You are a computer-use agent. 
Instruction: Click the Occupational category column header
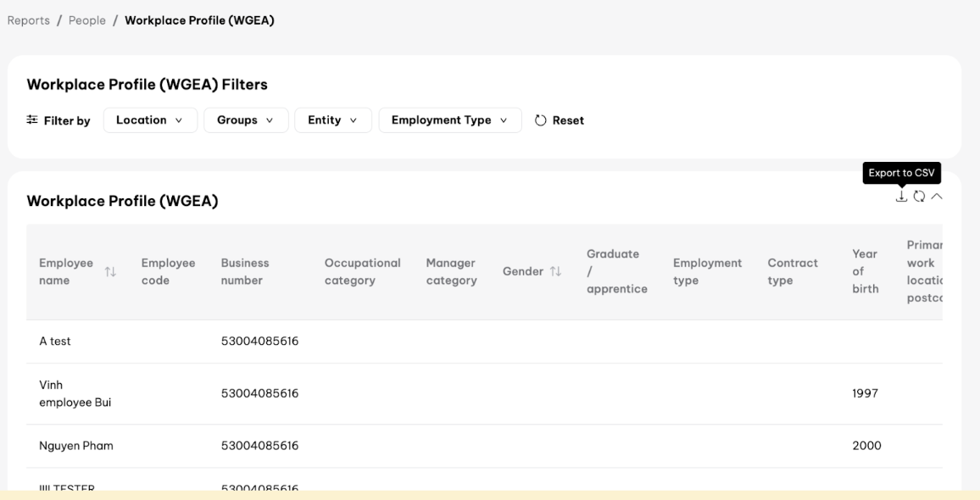point(362,271)
